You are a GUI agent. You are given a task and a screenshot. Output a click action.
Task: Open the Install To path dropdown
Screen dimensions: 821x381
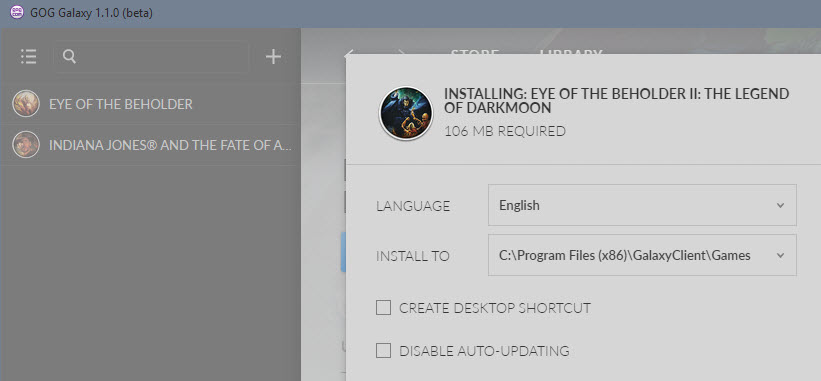(642, 255)
